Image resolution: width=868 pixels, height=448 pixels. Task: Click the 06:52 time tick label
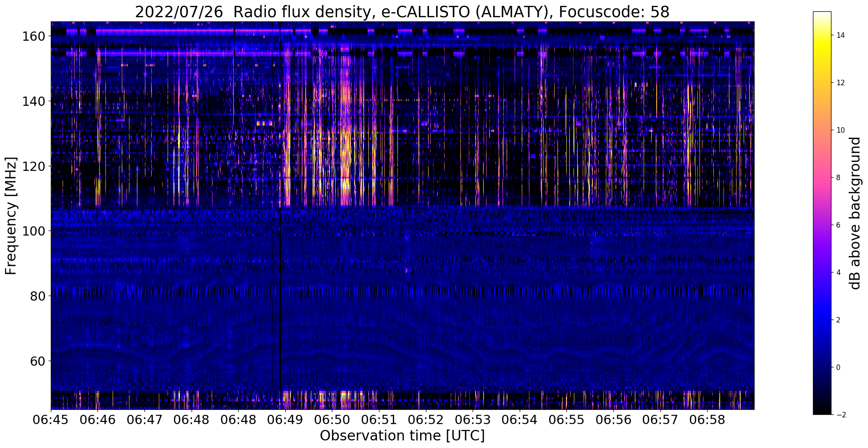coord(426,420)
